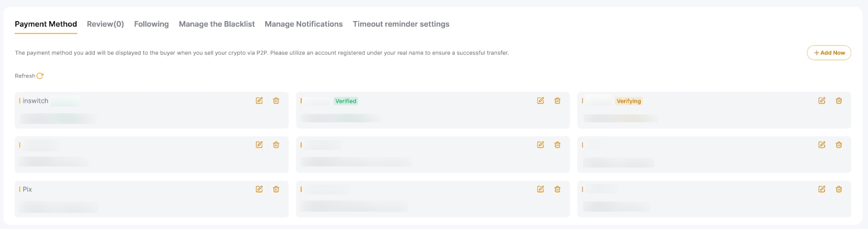
Task: Edit the Verified payment method card
Action: (540, 101)
